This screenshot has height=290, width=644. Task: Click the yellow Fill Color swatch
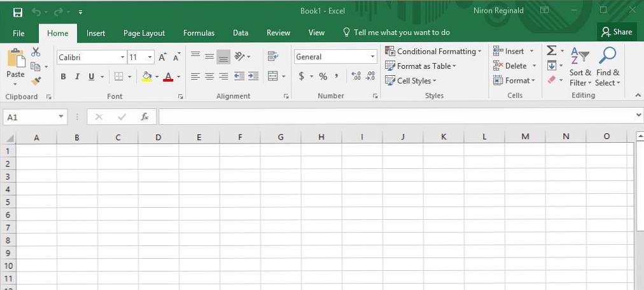147,76
